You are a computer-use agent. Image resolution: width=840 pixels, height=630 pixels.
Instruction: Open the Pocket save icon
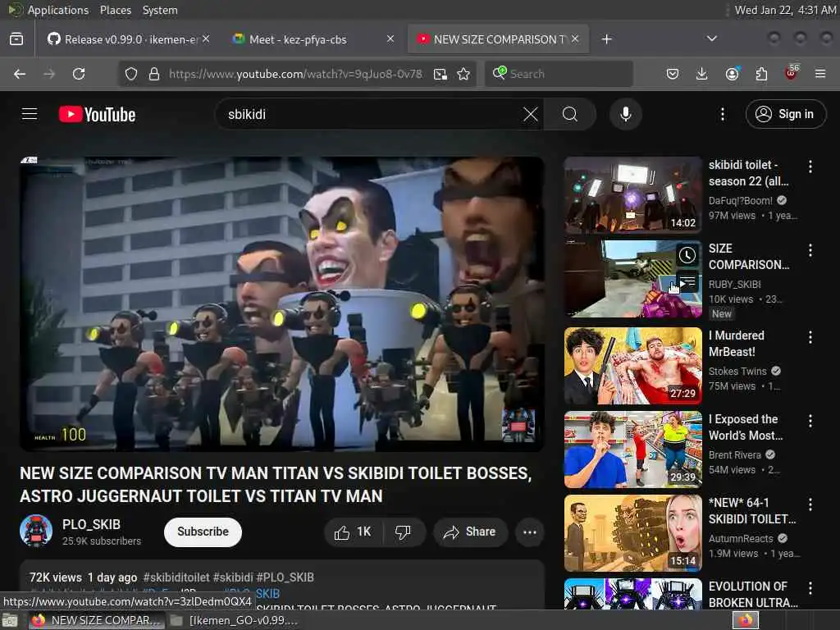tap(673, 74)
